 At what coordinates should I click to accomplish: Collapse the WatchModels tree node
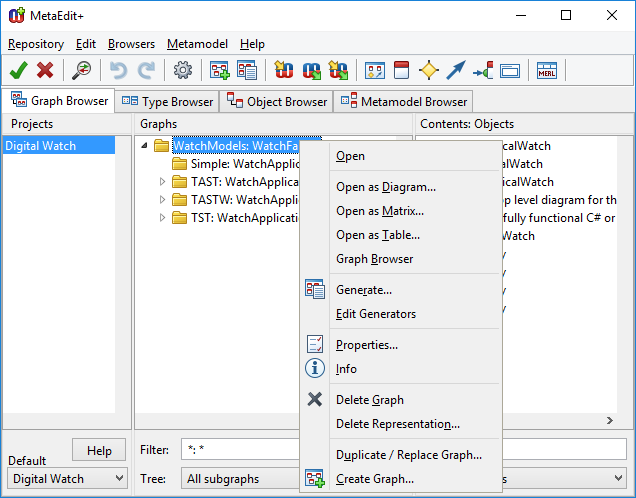pyautogui.click(x=145, y=146)
